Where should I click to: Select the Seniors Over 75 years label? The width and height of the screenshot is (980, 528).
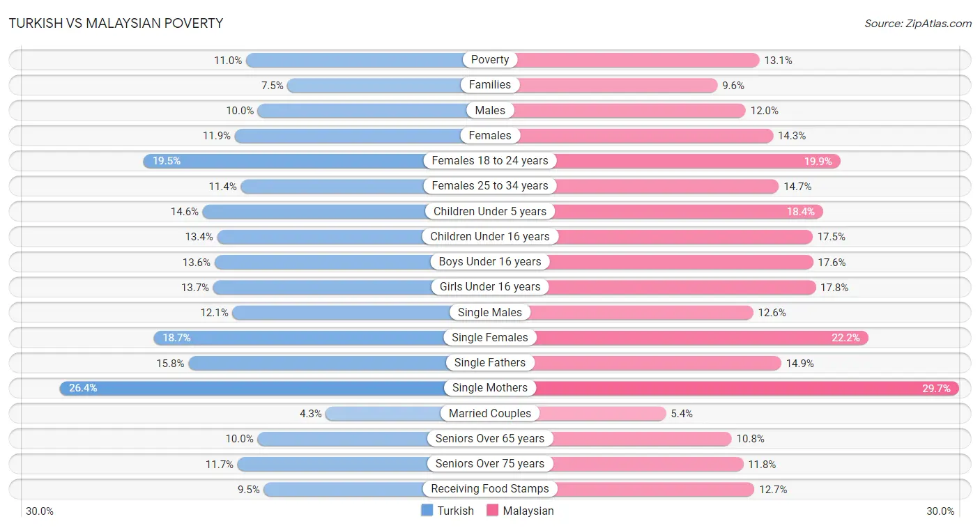pyautogui.click(x=490, y=464)
